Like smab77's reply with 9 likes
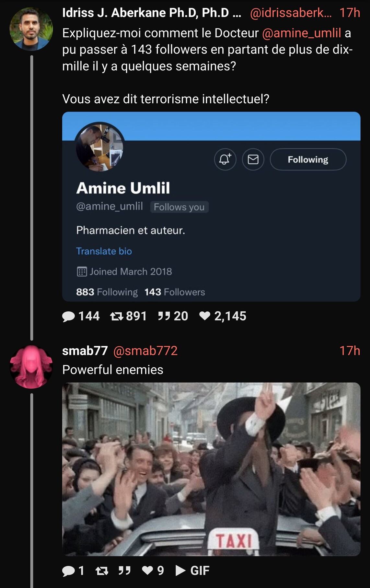This screenshot has width=370, height=588. 148,571
